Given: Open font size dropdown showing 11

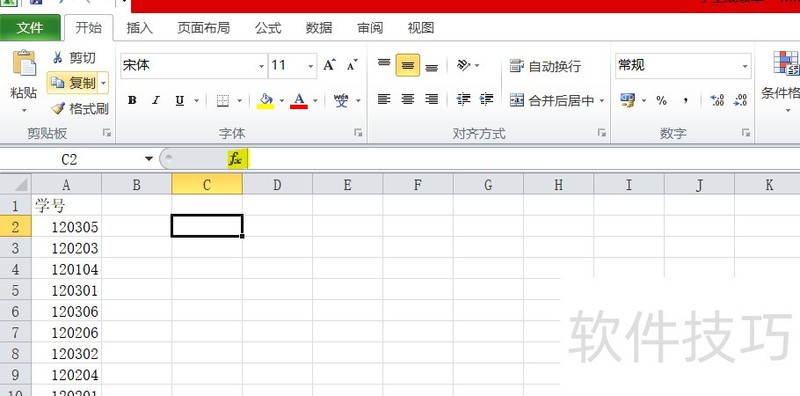Looking at the screenshot, I should coord(311,66).
